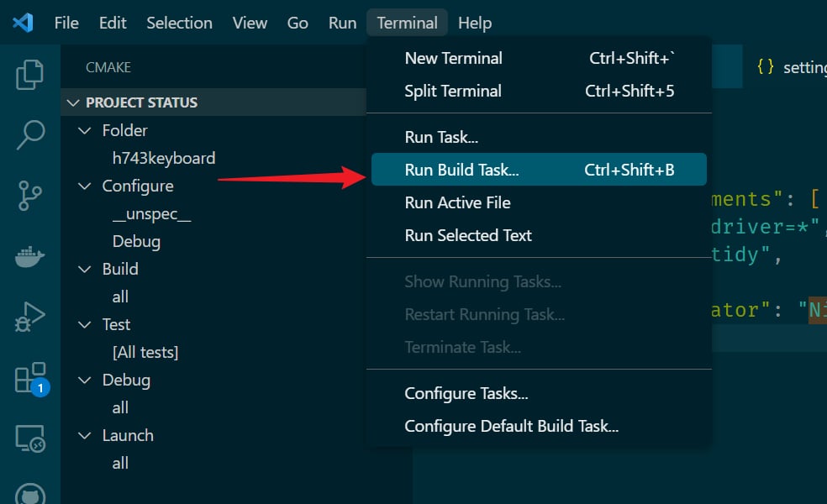Select the h743keyboard folder item
The width and height of the screenshot is (827, 504).
pyautogui.click(x=164, y=158)
